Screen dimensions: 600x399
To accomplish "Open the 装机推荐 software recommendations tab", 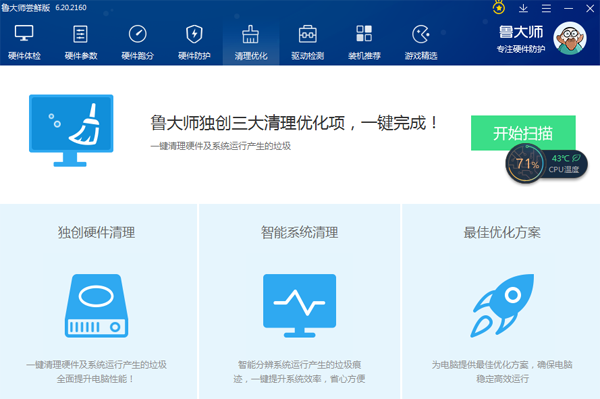I will pyautogui.click(x=364, y=43).
